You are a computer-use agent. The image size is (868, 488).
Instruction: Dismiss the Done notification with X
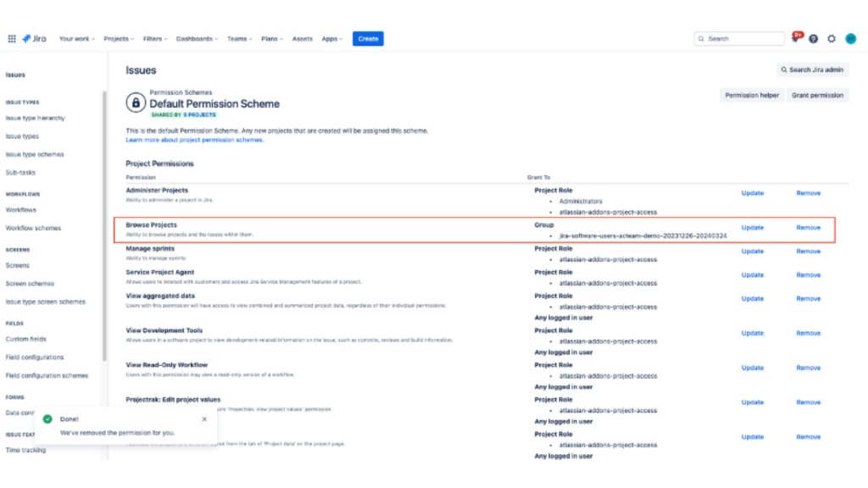204,419
